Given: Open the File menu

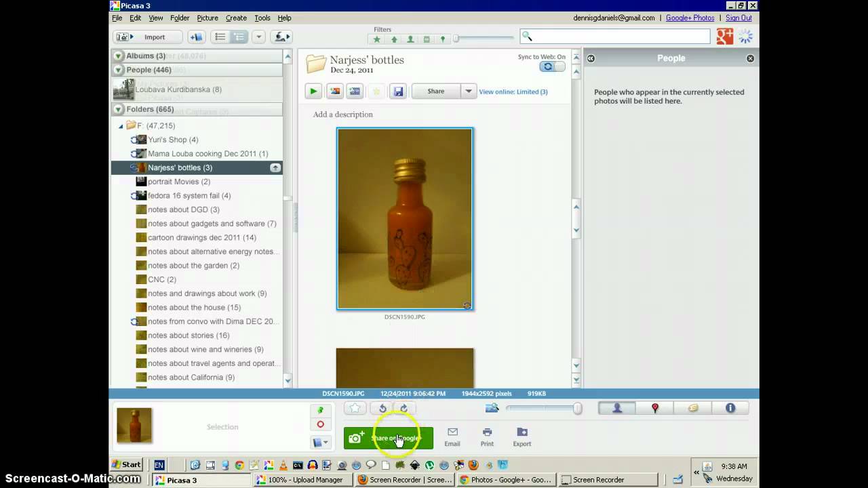Looking at the screenshot, I should (117, 18).
